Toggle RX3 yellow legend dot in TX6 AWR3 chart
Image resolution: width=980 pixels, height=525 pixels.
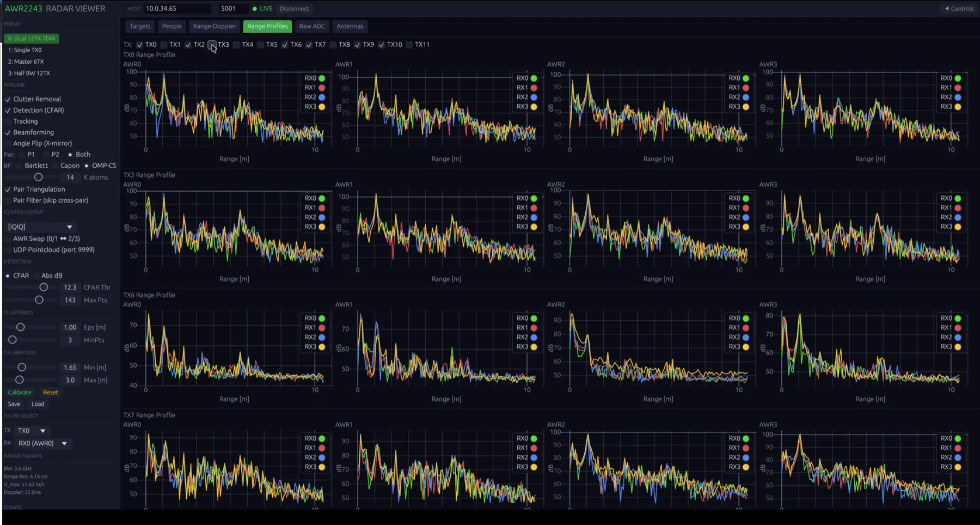(958, 347)
